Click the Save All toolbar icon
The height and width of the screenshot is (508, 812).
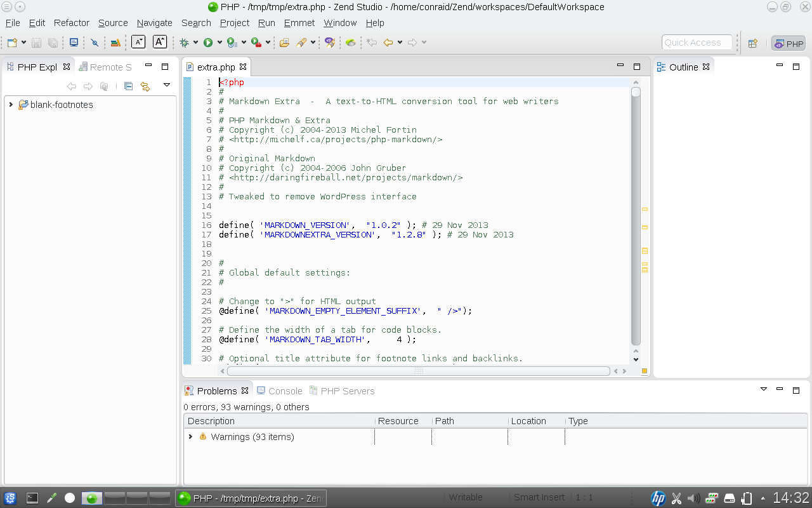53,43
